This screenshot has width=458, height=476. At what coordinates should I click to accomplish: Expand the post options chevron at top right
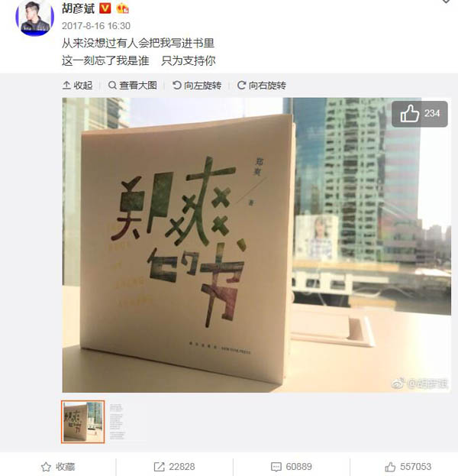click(x=446, y=2)
